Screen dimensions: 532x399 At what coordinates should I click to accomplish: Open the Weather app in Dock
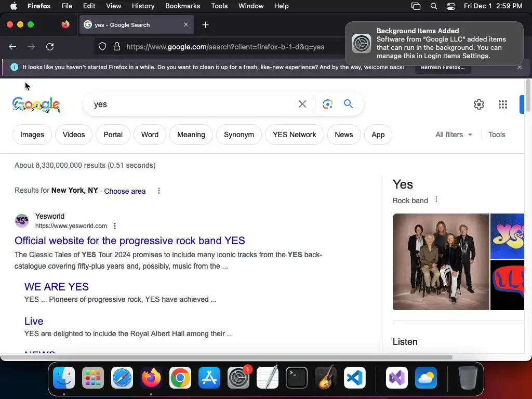pyautogui.click(x=426, y=378)
